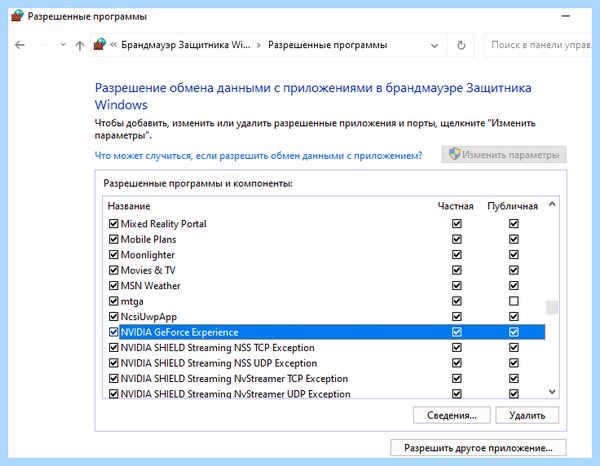
Task: Select the 'Moonlighter' list row
Action: coord(326,254)
